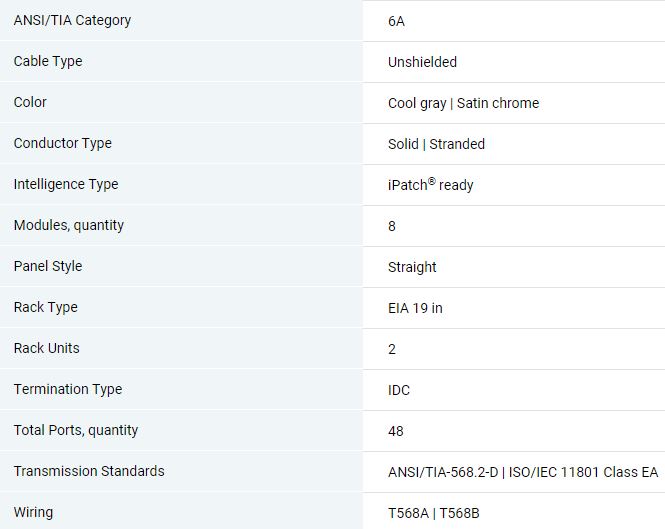Click the Rack Units label

(46, 348)
